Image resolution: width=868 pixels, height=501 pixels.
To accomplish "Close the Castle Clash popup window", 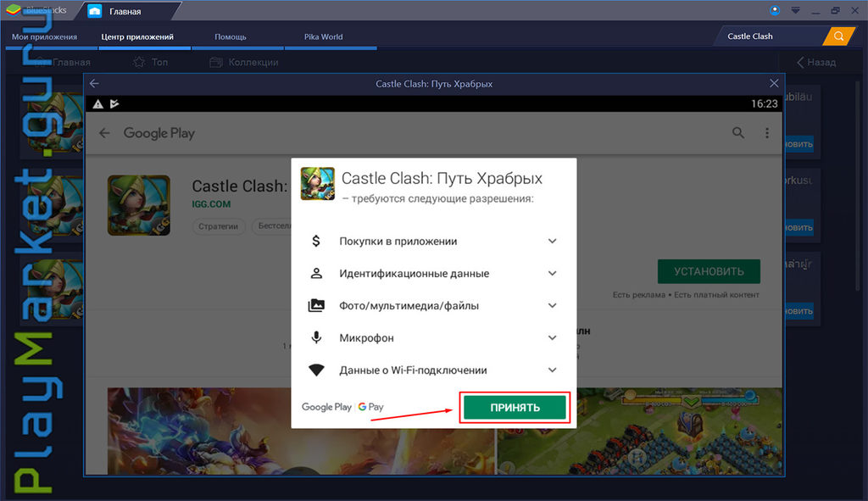I will pos(774,83).
